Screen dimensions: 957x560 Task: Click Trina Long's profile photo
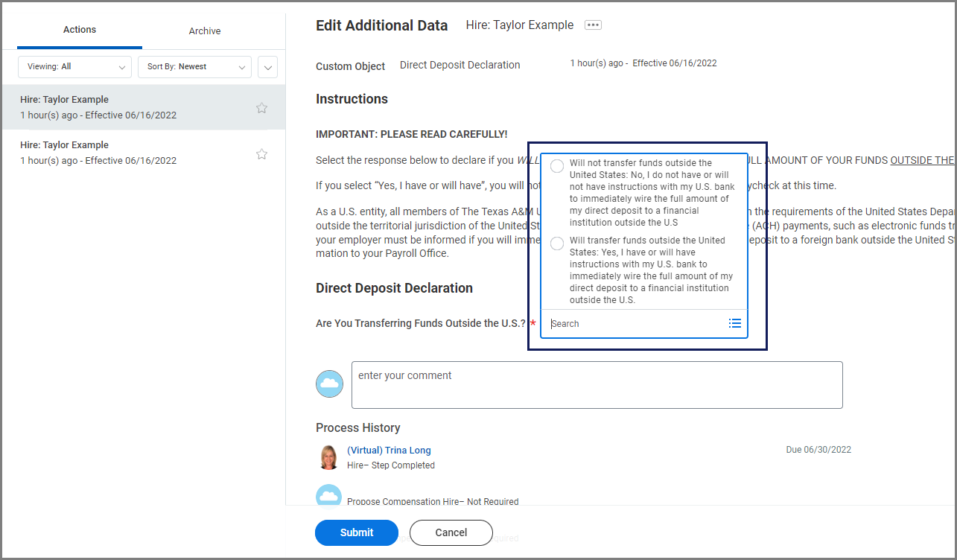coord(328,457)
